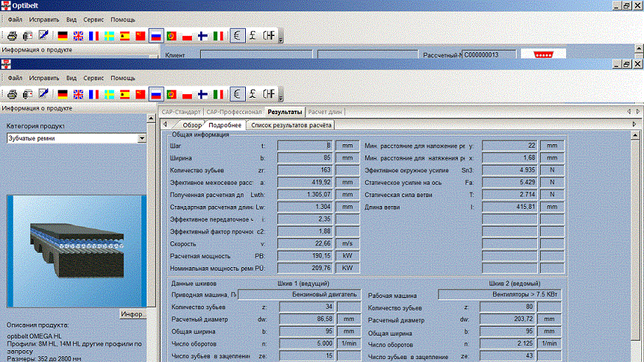Click the up arrow of the results panel scrollbar
This screenshot has height=362, width=644.
[635, 135]
